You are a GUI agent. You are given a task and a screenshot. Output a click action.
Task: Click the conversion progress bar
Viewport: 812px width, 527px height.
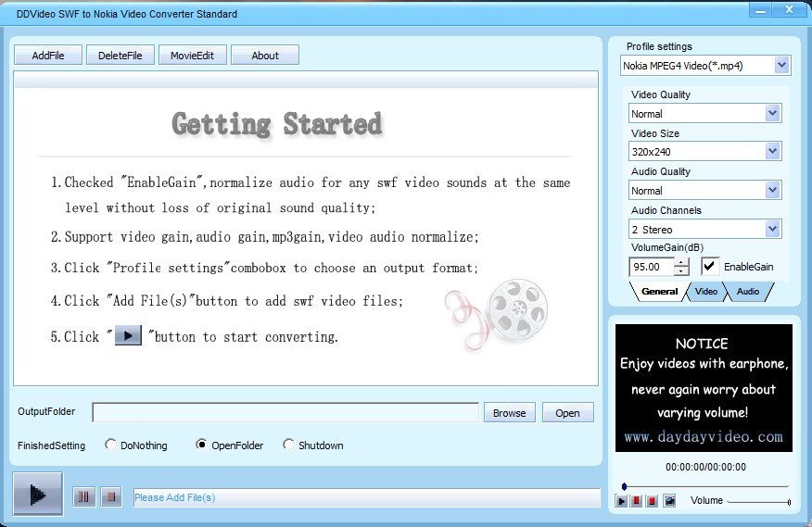tap(367, 497)
